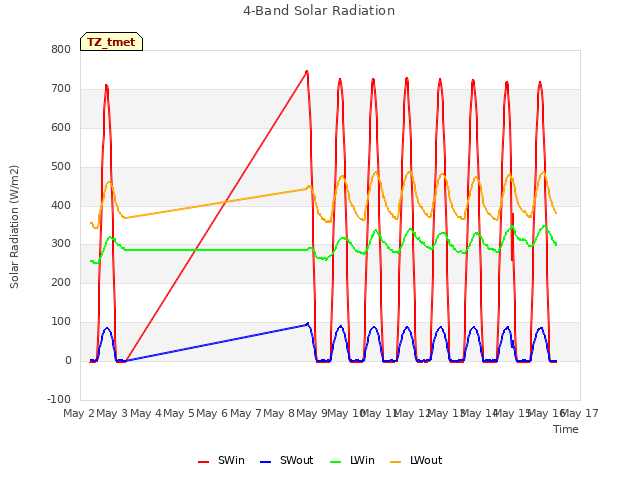This screenshot has width=640, height=480.
Task: Click the May 7 x-axis date label
Action: (245, 413)
